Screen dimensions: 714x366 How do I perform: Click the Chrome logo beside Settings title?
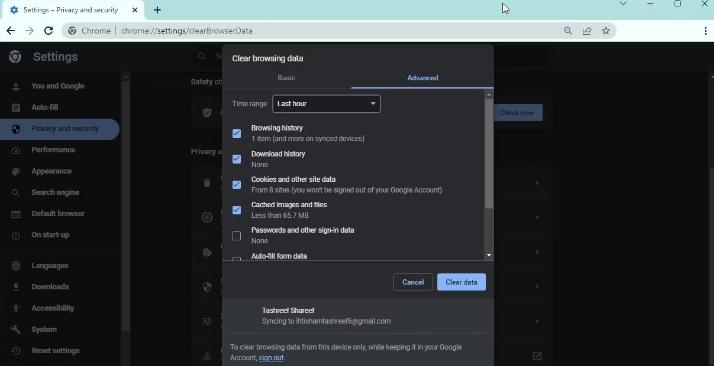(15, 56)
